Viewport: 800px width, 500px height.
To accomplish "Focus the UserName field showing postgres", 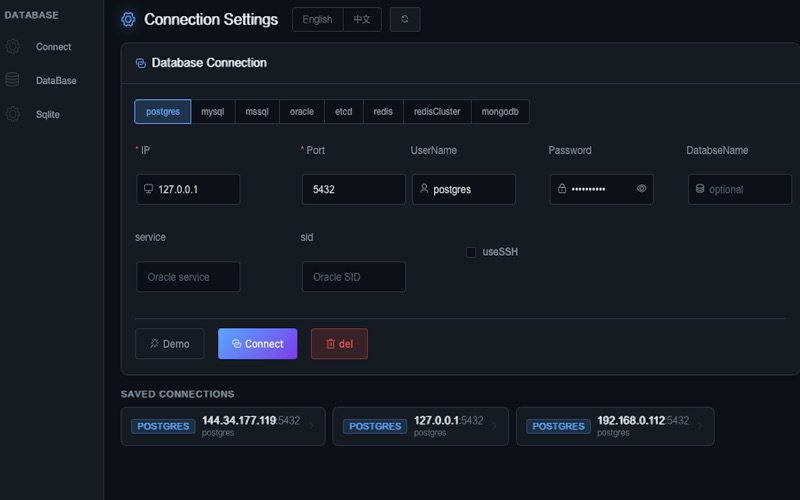I will [464, 189].
